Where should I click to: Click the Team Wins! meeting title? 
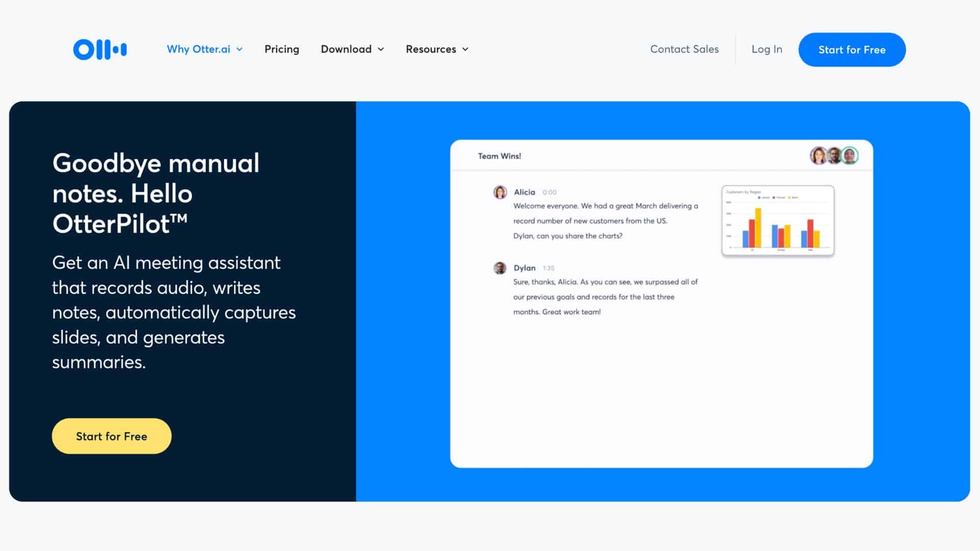click(499, 156)
